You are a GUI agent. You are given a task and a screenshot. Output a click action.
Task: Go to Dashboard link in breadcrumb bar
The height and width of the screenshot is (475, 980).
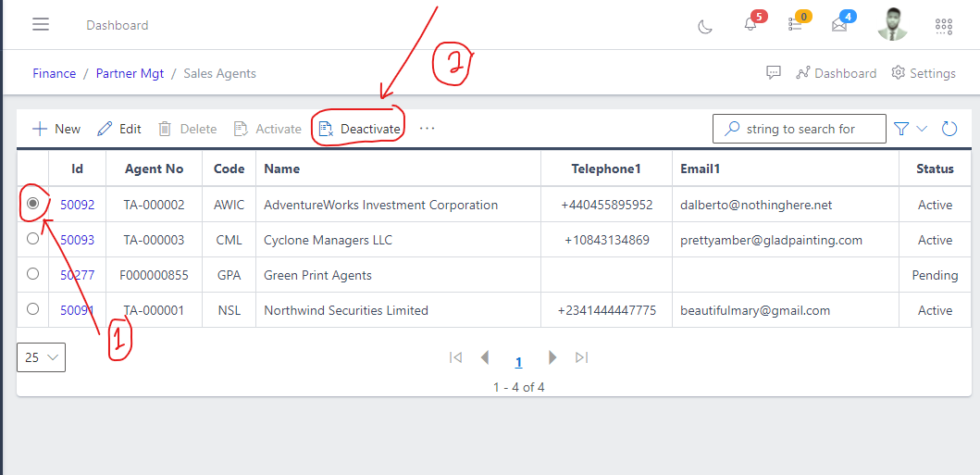coord(837,73)
